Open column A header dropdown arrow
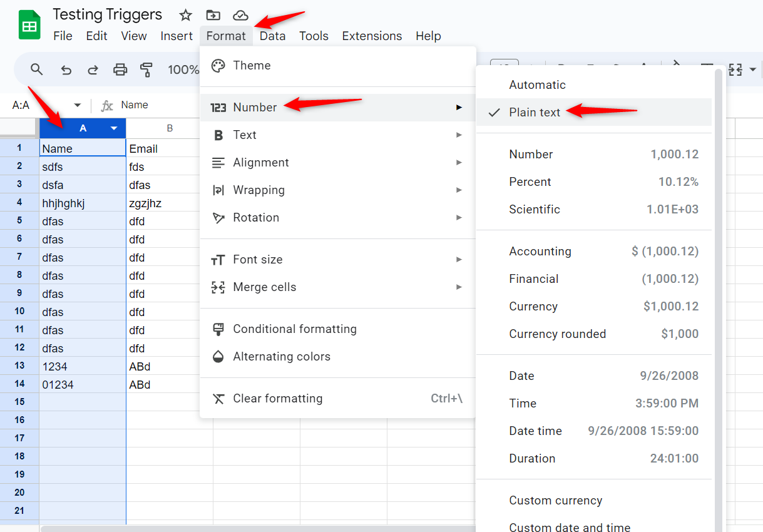Screen dimensions: 763x532 click(x=114, y=128)
